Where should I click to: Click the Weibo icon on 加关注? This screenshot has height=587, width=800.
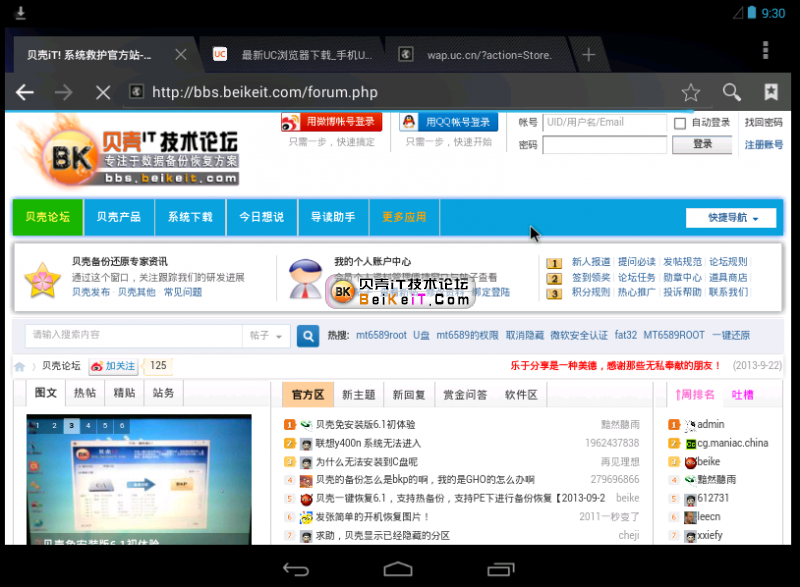coord(96,366)
